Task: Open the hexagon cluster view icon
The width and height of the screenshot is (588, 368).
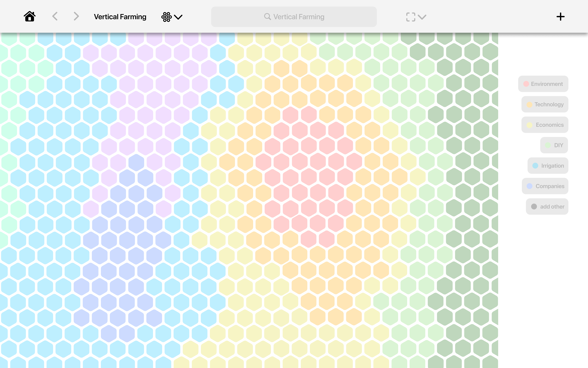Action: point(166,17)
